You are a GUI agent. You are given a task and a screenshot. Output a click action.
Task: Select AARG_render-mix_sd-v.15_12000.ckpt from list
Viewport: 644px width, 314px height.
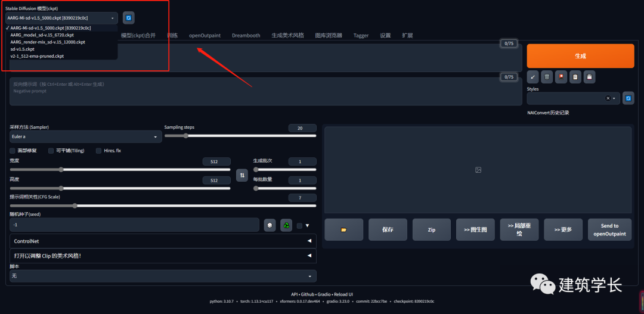pos(61,42)
